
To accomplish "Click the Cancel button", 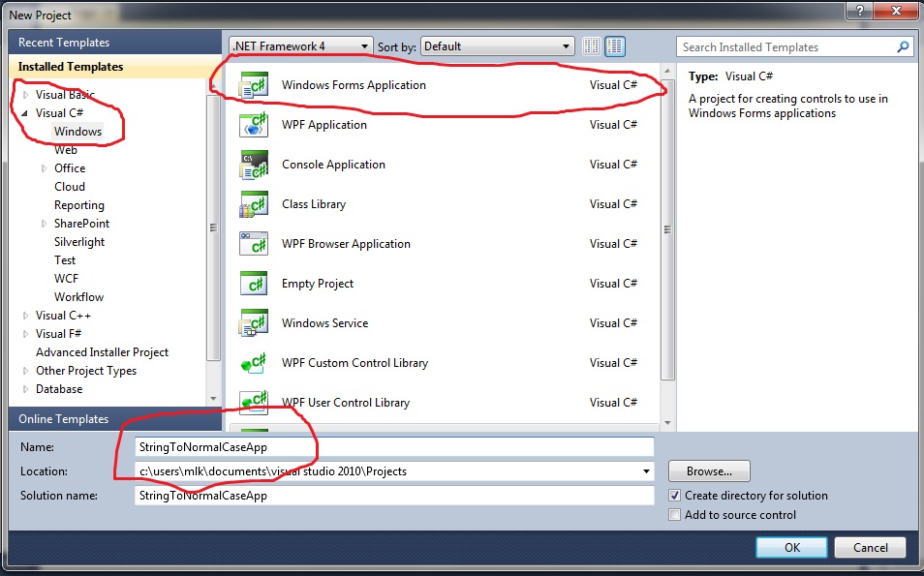I will [x=870, y=547].
